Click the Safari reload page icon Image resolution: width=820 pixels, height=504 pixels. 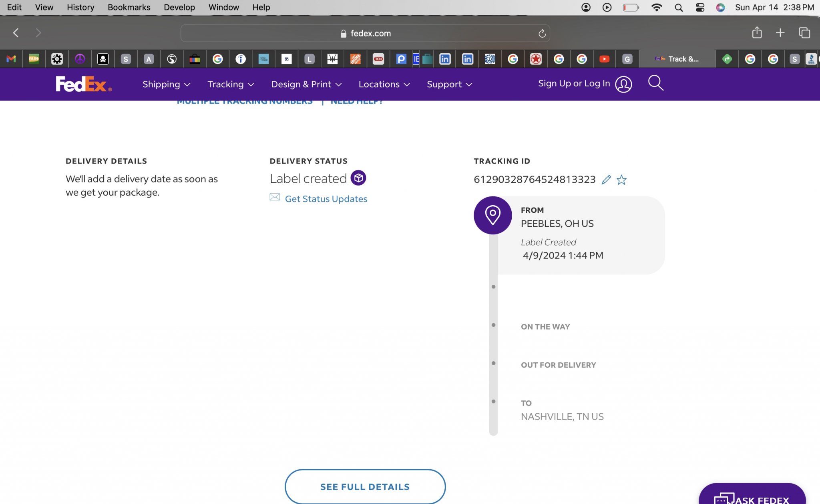[x=542, y=34]
